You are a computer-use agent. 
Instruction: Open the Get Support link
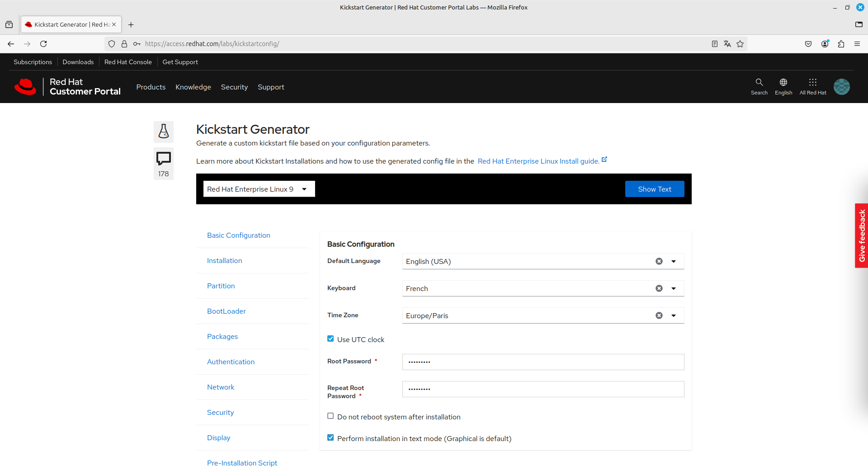pyautogui.click(x=180, y=62)
